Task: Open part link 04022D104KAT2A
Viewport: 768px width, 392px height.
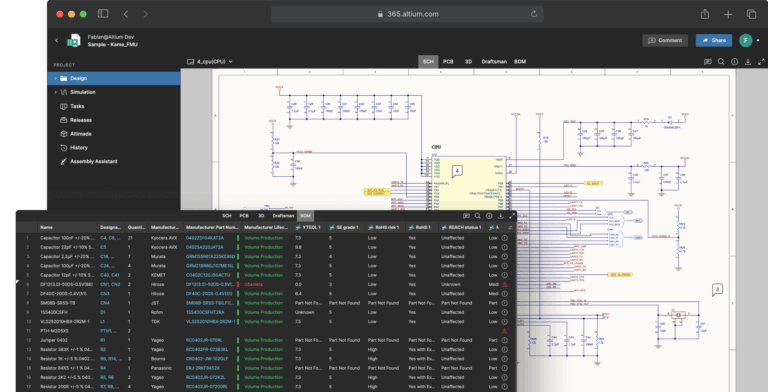Action: click(x=205, y=238)
